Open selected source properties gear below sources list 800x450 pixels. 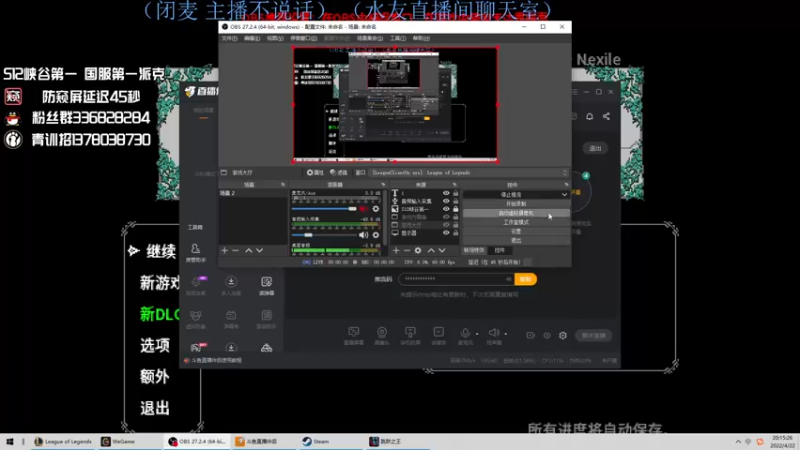click(x=418, y=251)
